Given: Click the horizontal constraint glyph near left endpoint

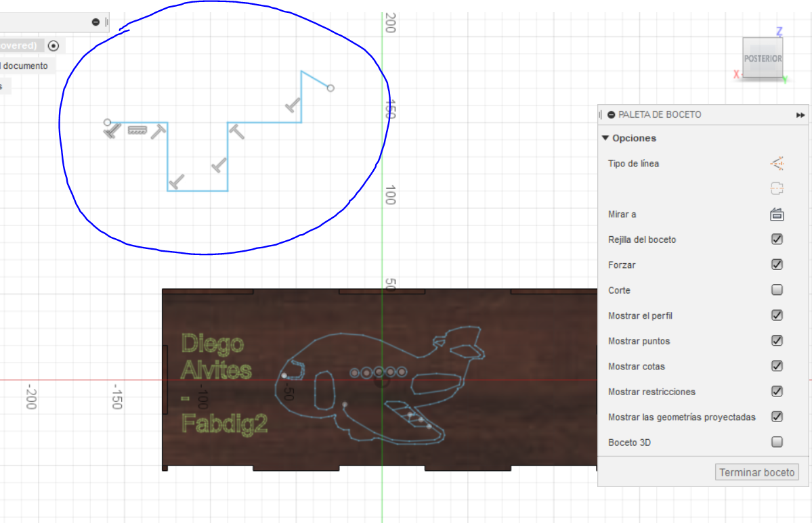Looking at the screenshot, I should coord(112,131).
